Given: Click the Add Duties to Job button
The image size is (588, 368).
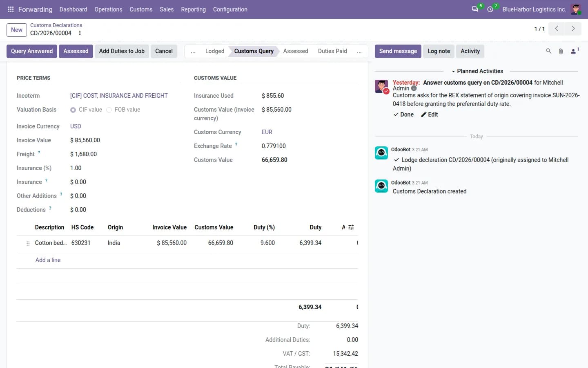Looking at the screenshot, I should (x=122, y=51).
